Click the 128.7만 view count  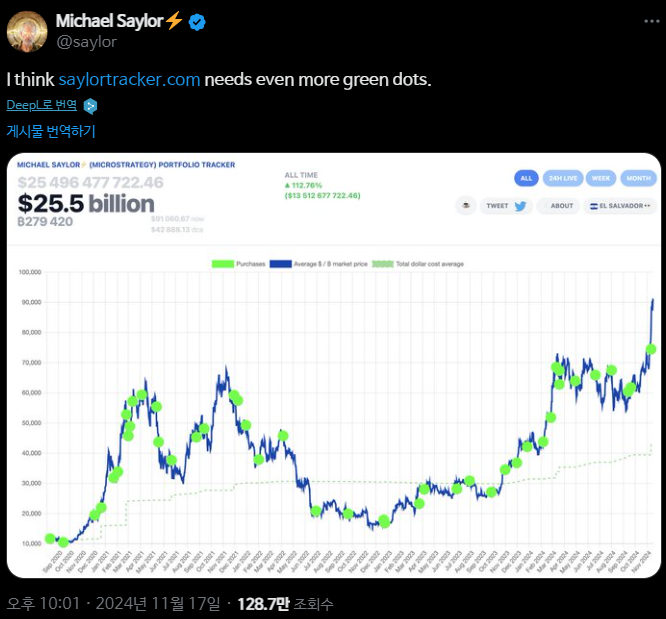point(263,604)
